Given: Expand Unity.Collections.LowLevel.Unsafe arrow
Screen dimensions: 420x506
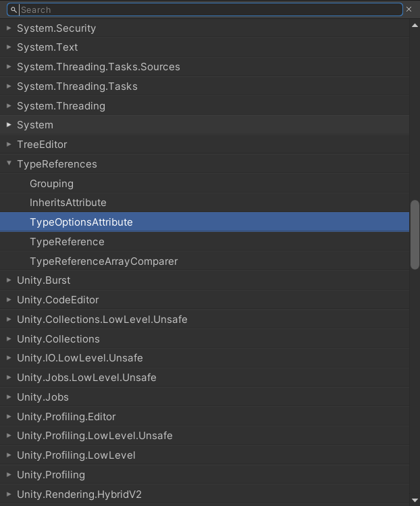Looking at the screenshot, I should pos(9,319).
